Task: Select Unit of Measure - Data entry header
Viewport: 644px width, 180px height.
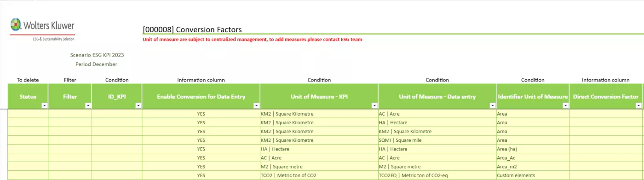Action: tap(437, 97)
